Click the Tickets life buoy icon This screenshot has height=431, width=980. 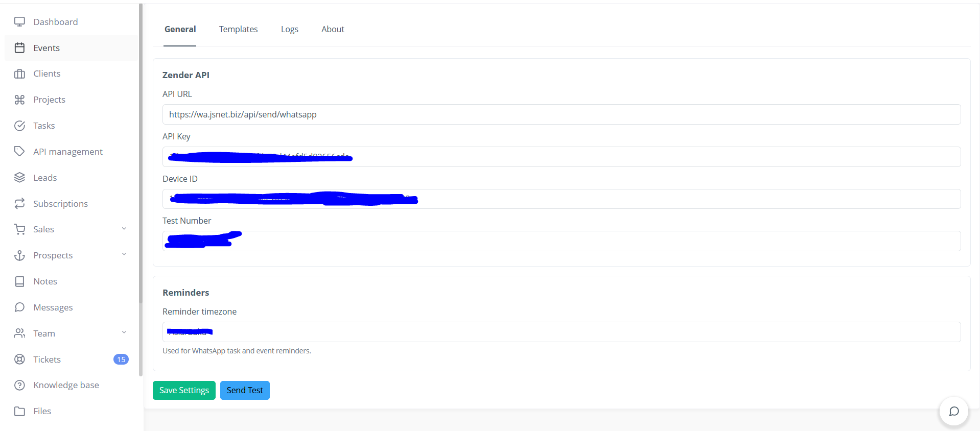(19, 360)
